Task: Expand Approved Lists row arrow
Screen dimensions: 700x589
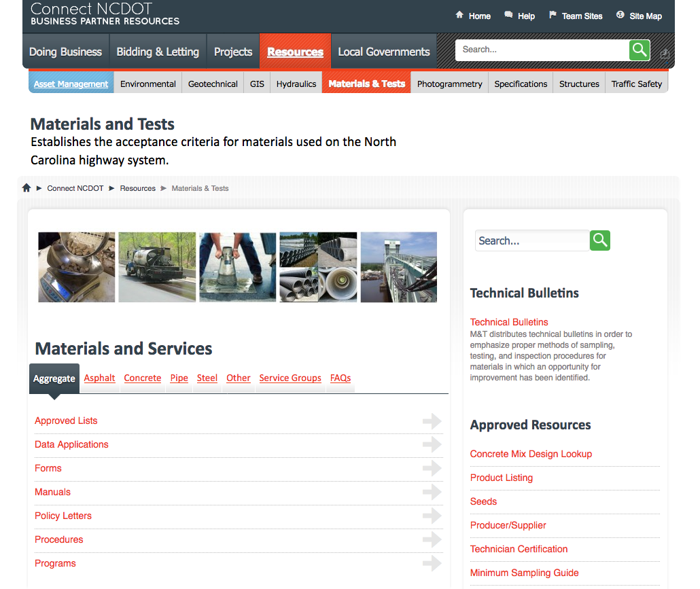Action: [432, 421]
